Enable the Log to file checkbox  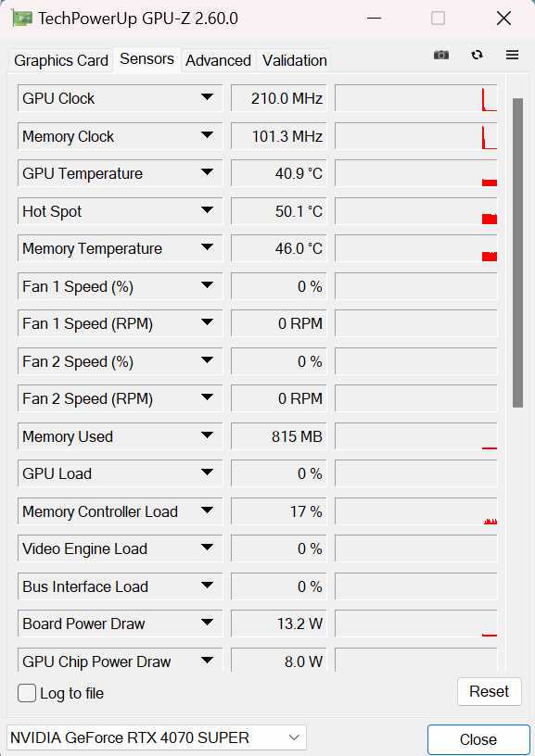27,693
